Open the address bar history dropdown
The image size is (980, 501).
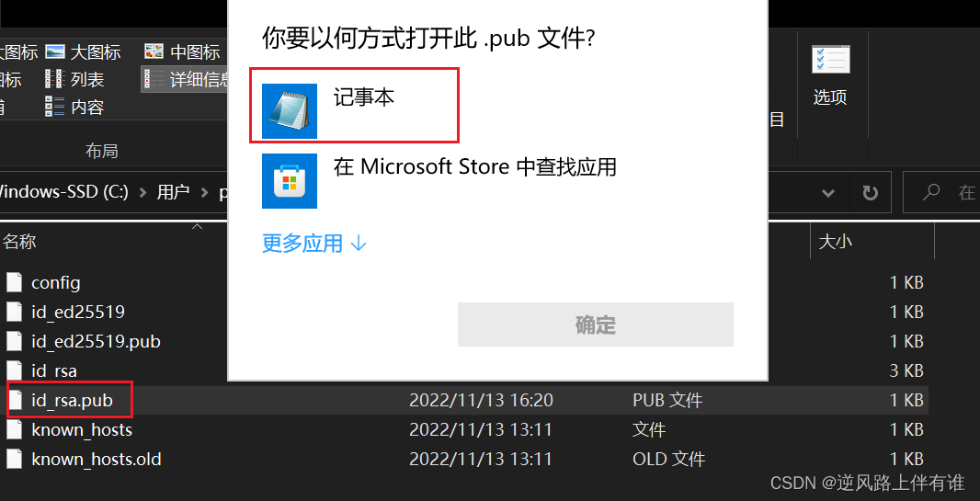point(828,193)
